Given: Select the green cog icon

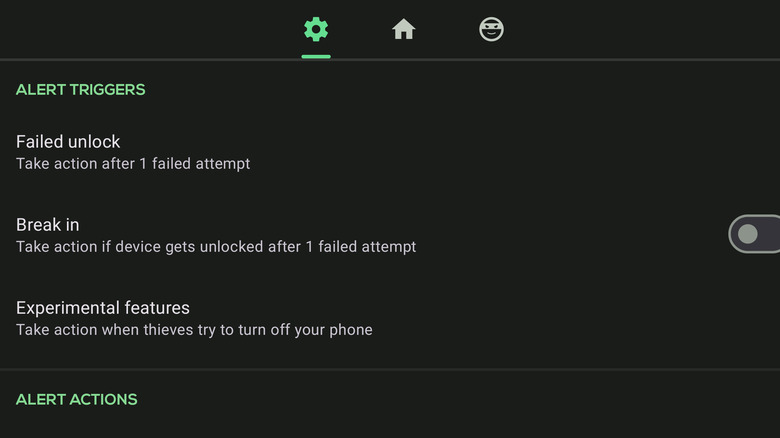Looking at the screenshot, I should coord(316,30).
